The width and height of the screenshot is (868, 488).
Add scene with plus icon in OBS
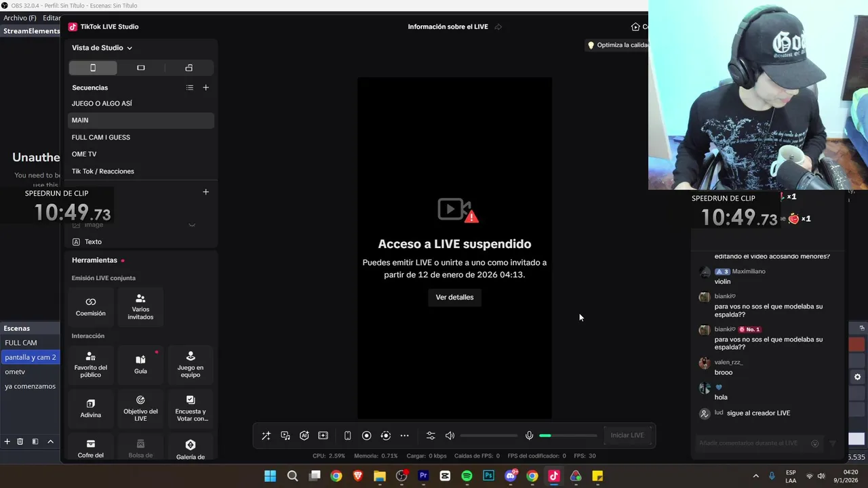click(7, 441)
